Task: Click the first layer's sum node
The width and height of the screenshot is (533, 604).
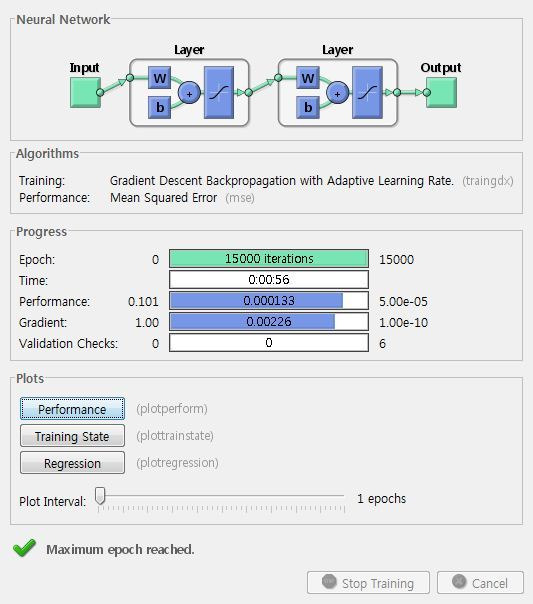Action: pyautogui.click(x=189, y=93)
